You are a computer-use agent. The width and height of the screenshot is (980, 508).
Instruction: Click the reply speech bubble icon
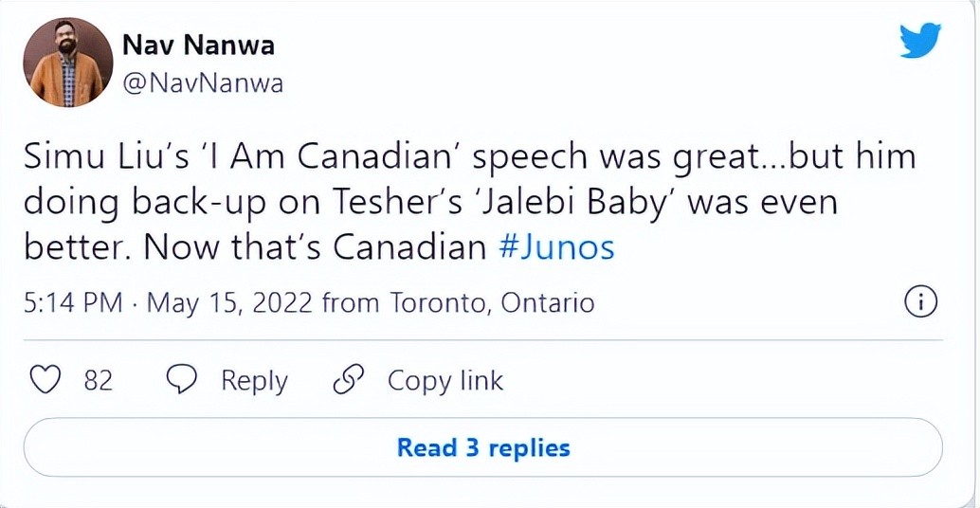pos(182,380)
